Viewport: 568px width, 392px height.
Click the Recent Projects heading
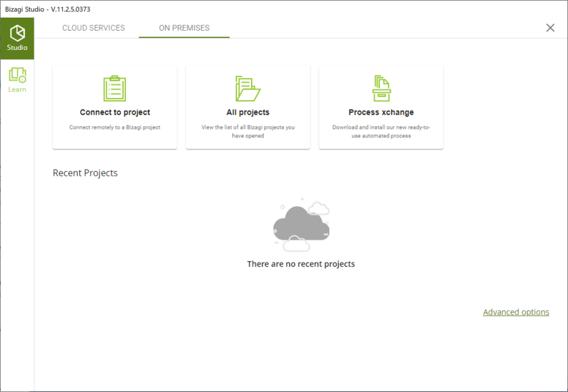(x=85, y=173)
